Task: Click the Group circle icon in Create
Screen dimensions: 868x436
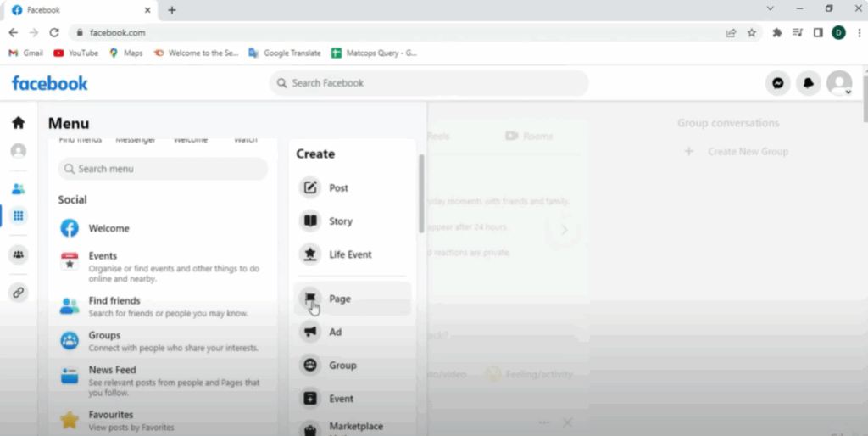Action: click(310, 365)
